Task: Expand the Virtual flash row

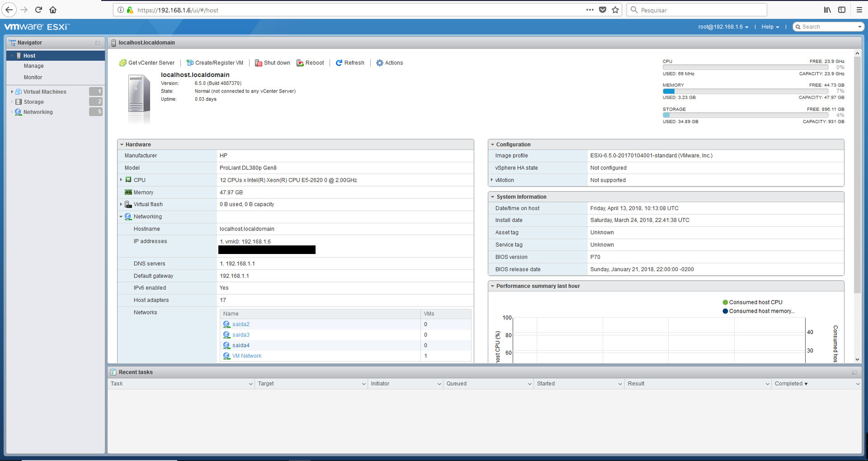Action: [121, 204]
